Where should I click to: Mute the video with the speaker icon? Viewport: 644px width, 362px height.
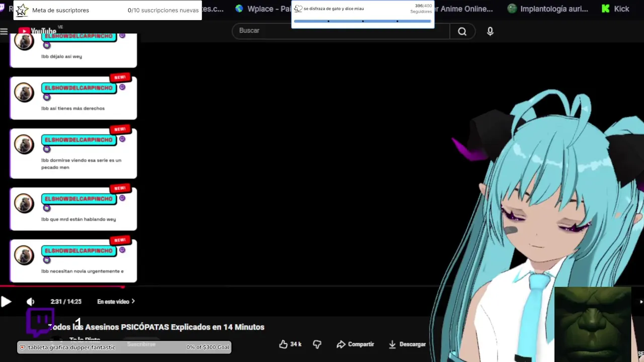(x=30, y=302)
